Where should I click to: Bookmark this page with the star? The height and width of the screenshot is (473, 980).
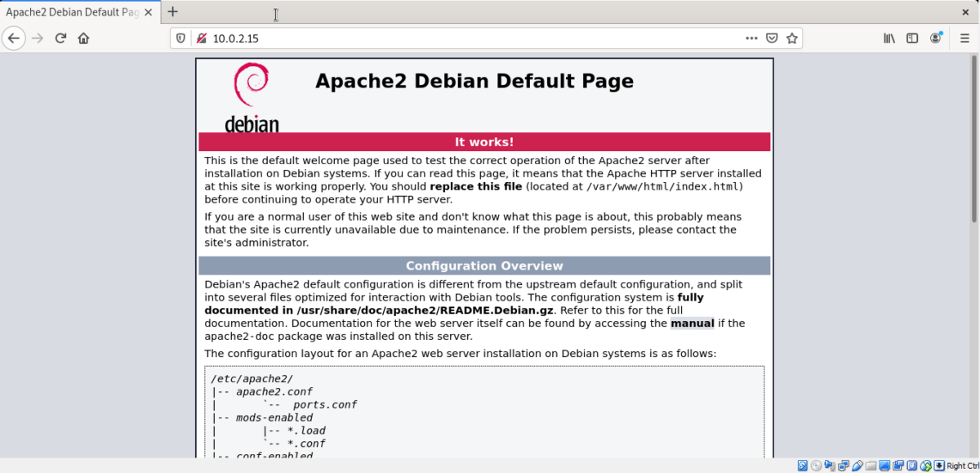pos(791,38)
